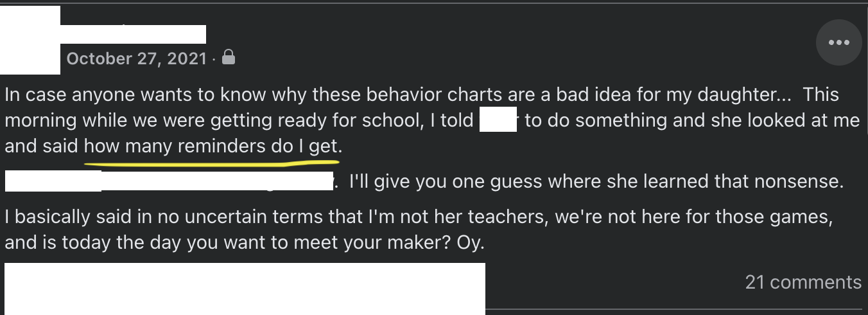This screenshot has width=868, height=315.
Task: Click the lock privacy icon beside the date
Action: pos(228,59)
